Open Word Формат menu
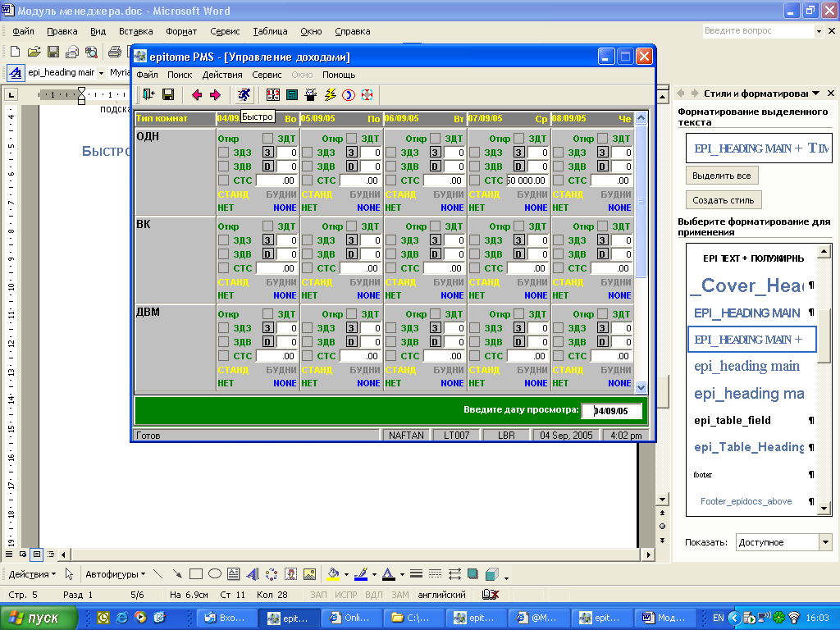This screenshot has height=630, width=840. click(181, 31)
